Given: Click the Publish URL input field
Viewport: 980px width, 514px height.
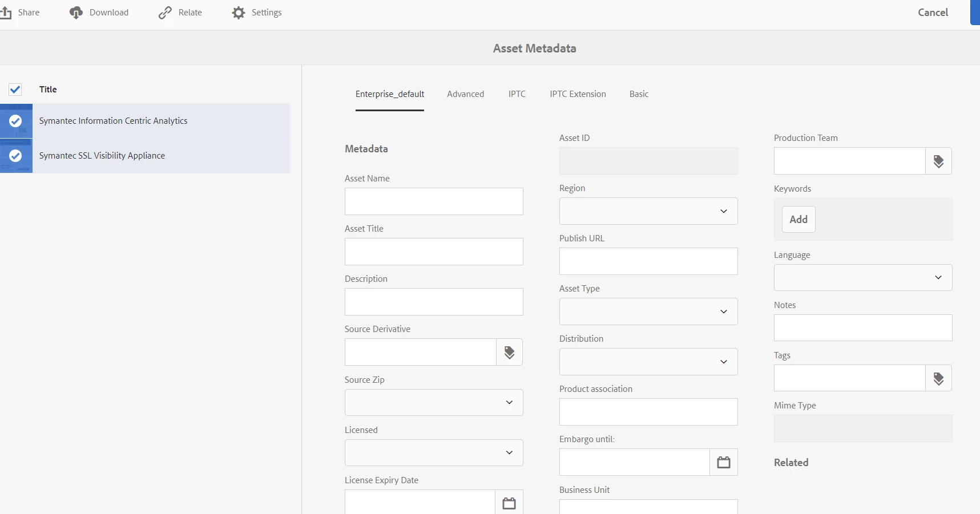Looking at the screenshot, I should 648,261.
